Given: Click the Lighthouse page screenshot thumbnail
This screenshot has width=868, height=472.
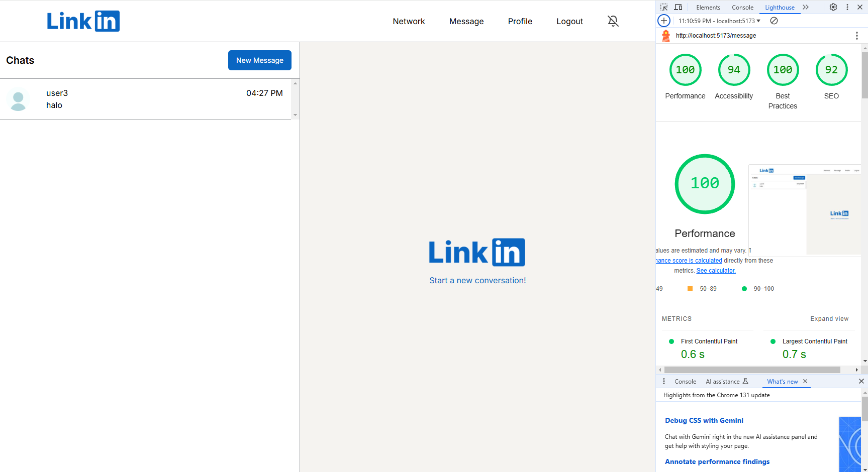Looking at the screenshot, I should [805, 209].
